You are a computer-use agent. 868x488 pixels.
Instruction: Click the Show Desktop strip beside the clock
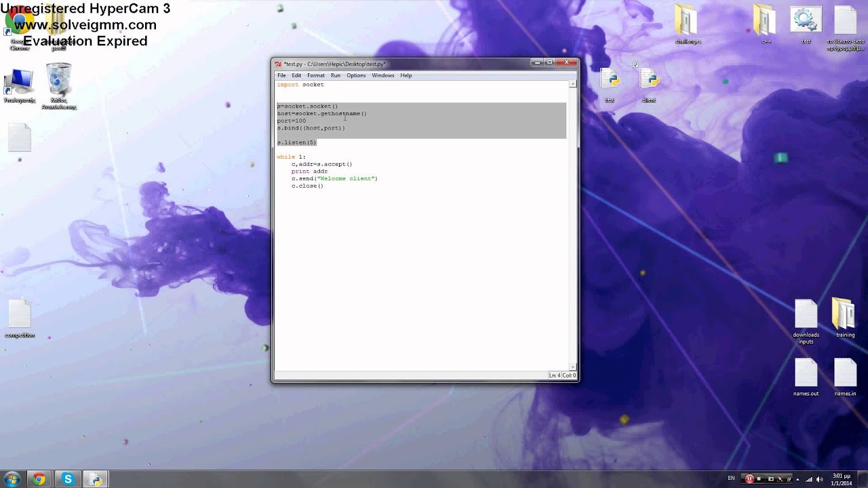coord(863,479)
